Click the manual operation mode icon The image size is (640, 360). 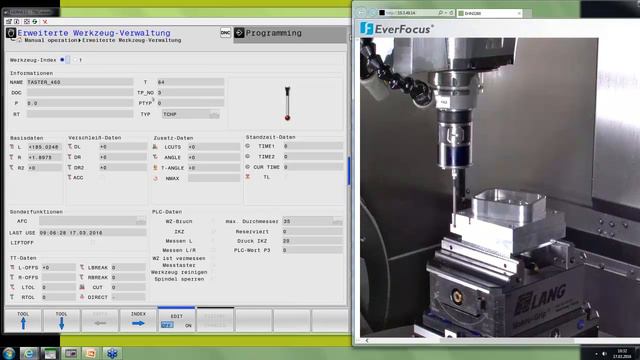[11, 33]
